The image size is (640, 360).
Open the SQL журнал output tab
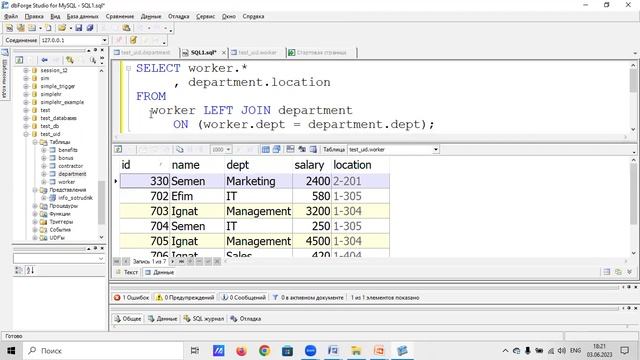pyautogui.click(x=204, y=318)
